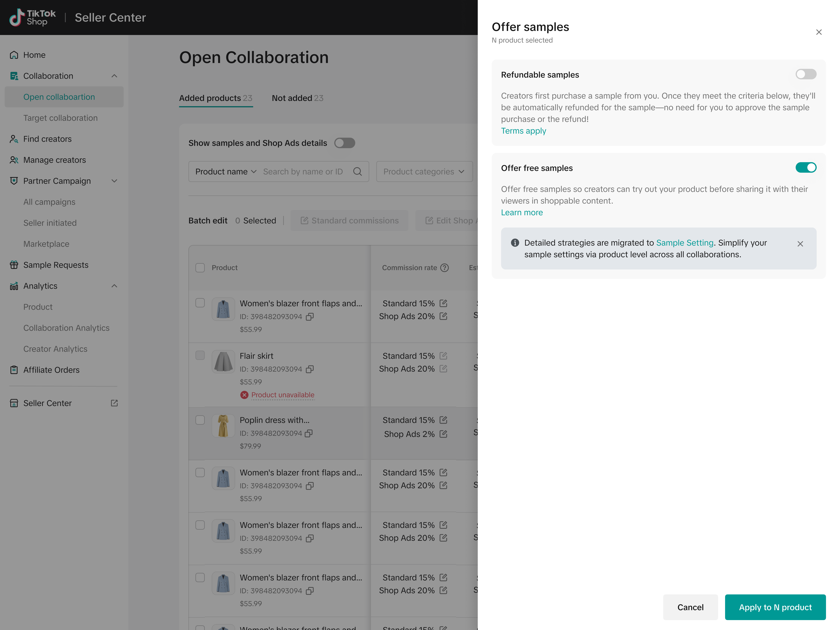Click the Collaboration section icon

click(14, 76)
